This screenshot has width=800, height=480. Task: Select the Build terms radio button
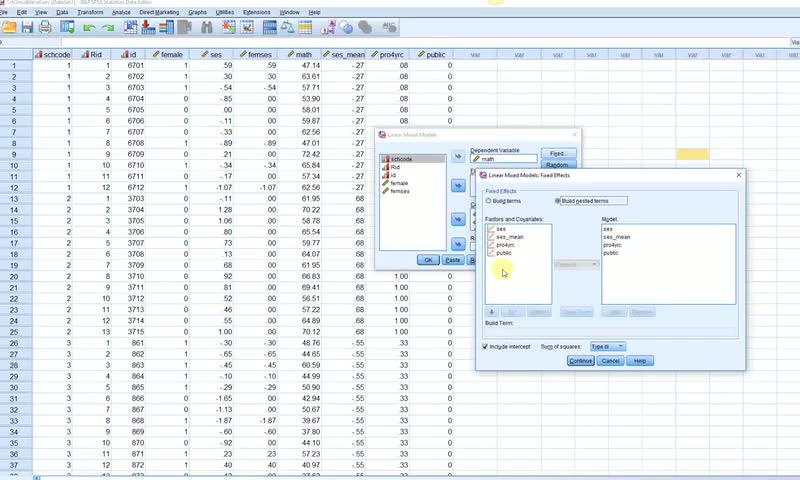pyautogui.click(x=488, y=201)
